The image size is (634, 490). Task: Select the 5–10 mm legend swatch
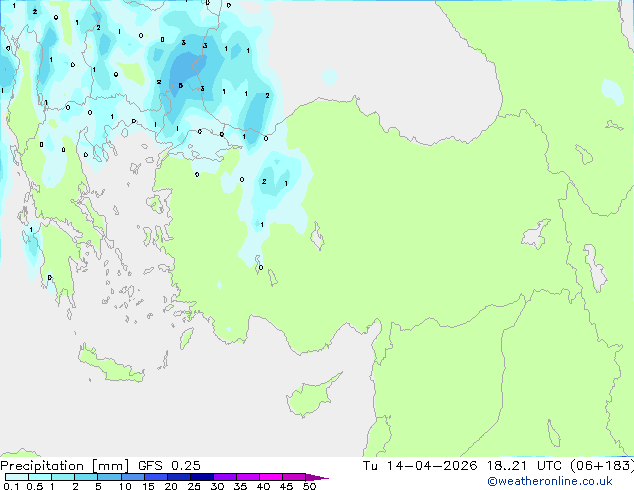[109, 477]
